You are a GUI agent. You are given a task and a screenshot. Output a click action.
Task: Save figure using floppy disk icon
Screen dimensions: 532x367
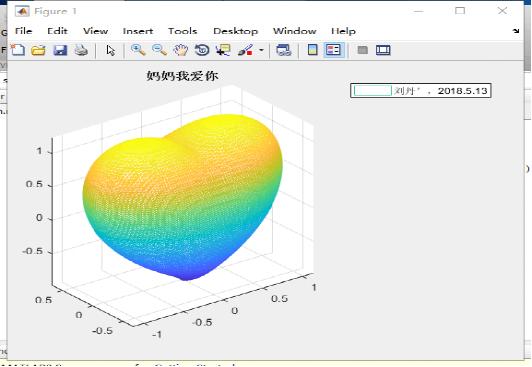pyautogui.click(x=60, y=50)
